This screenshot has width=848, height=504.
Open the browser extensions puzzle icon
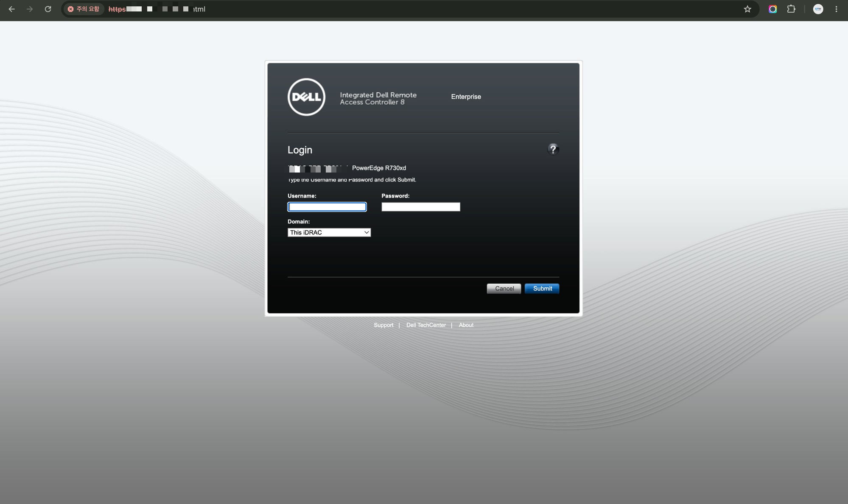click(791, 9)
